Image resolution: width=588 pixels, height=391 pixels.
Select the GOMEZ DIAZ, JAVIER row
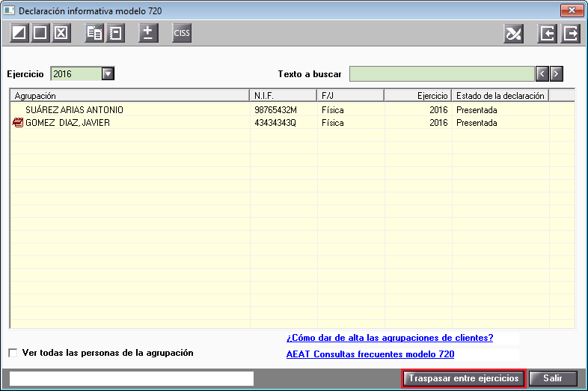[293, 122]
